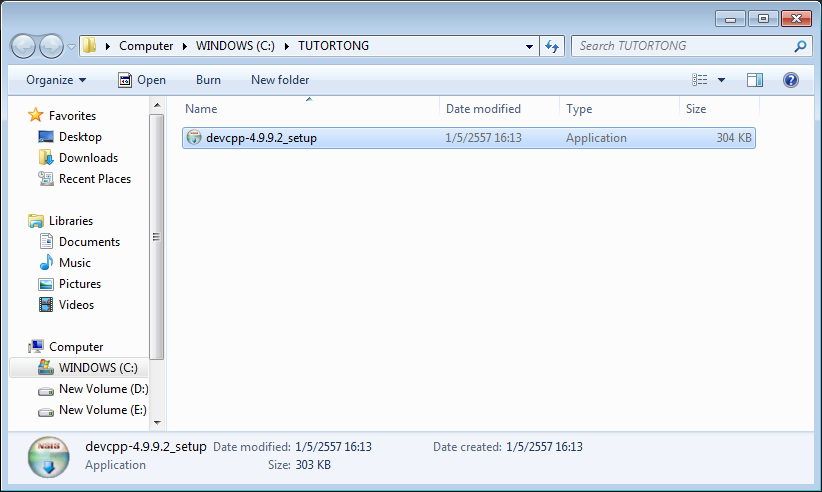Image resolution: width=822 pixels, height=492 pixels.
Task: Expand breadcrumb arrow after Computer
Action: [185, 46]
